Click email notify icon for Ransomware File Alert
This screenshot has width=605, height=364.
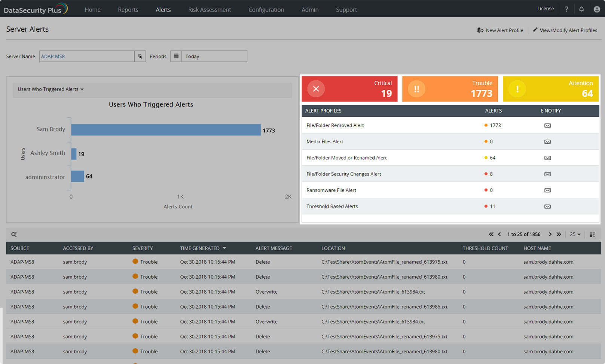(547, 190)
